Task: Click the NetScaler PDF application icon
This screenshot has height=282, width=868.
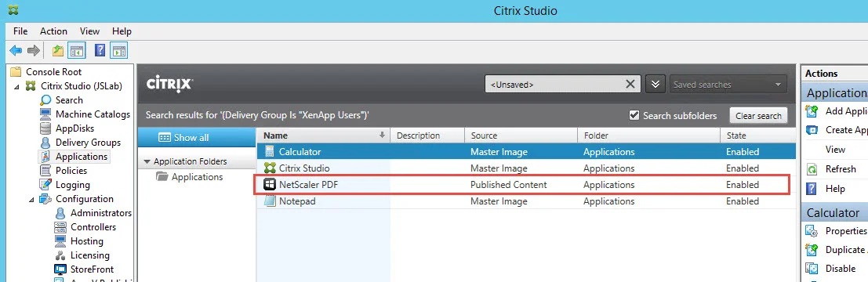Action: (270, 185)
